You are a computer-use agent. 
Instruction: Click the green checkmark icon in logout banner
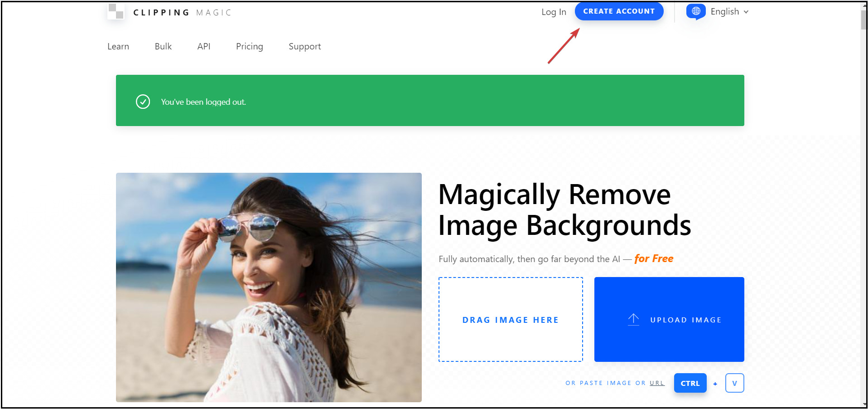143,102
